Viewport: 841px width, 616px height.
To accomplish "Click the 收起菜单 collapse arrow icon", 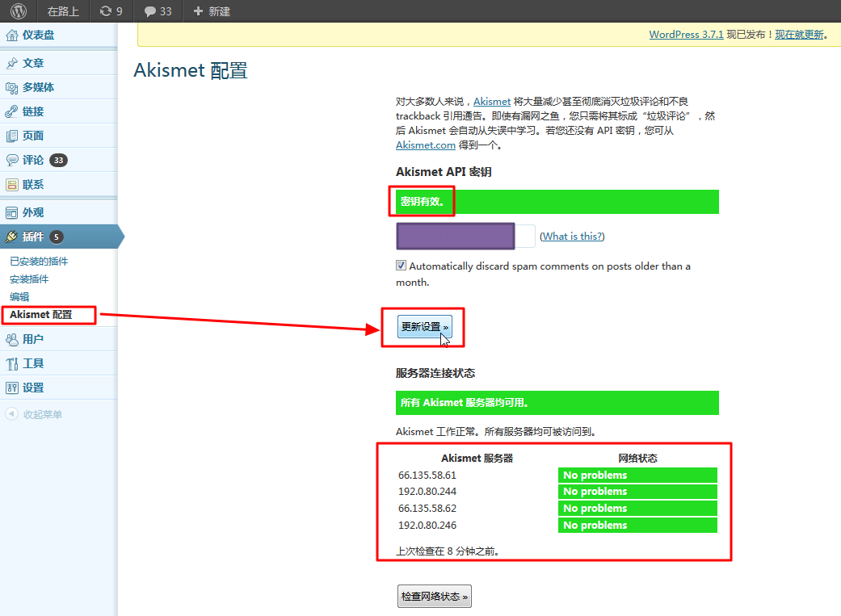I will (x=11, y=414).
